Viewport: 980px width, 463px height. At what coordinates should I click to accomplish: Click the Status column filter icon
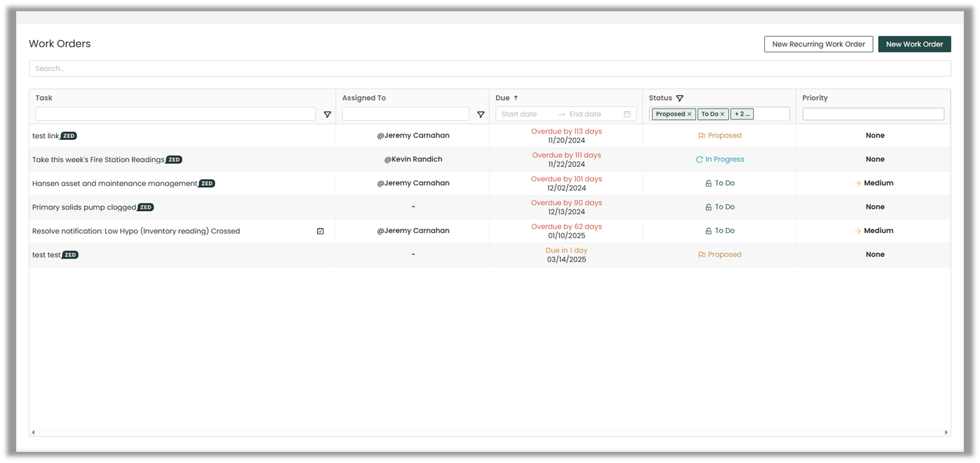pos(680,98)
